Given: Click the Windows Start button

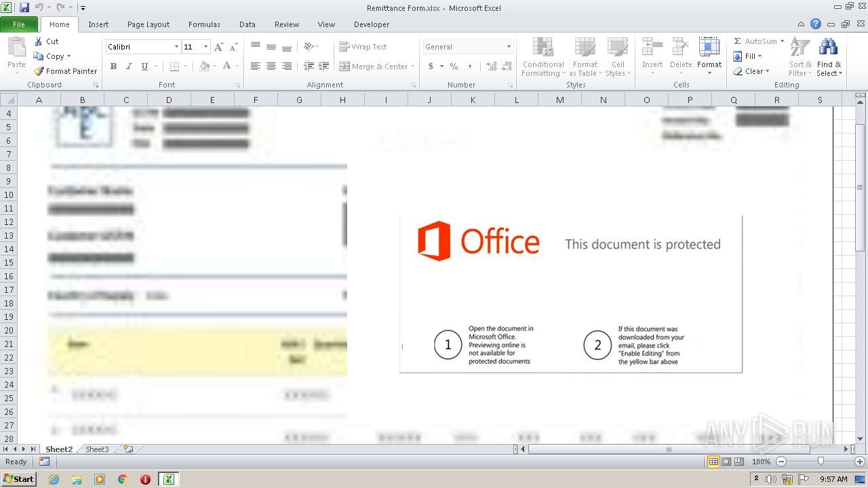Looking at the screenshot, I should pyautogui.click(x=19, y=479).
